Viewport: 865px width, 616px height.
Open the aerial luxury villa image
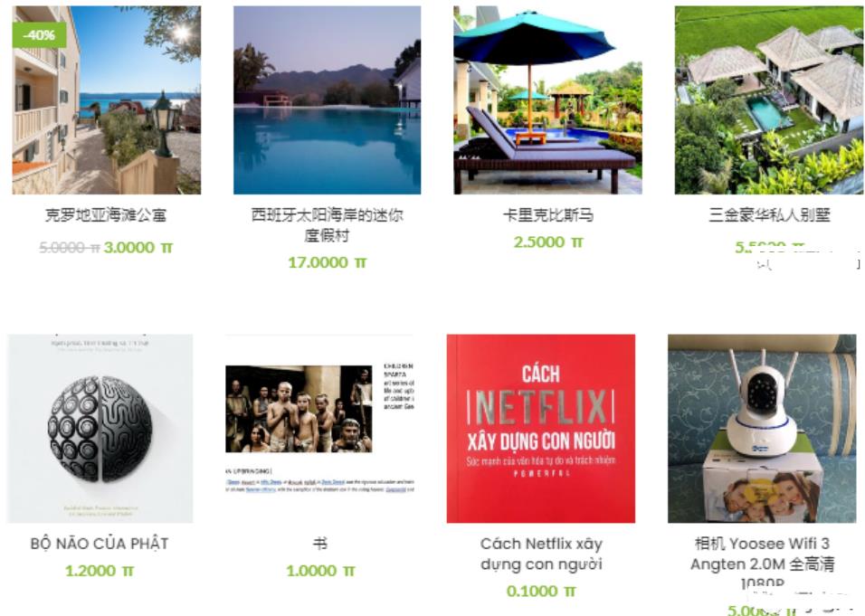[769, 100]
